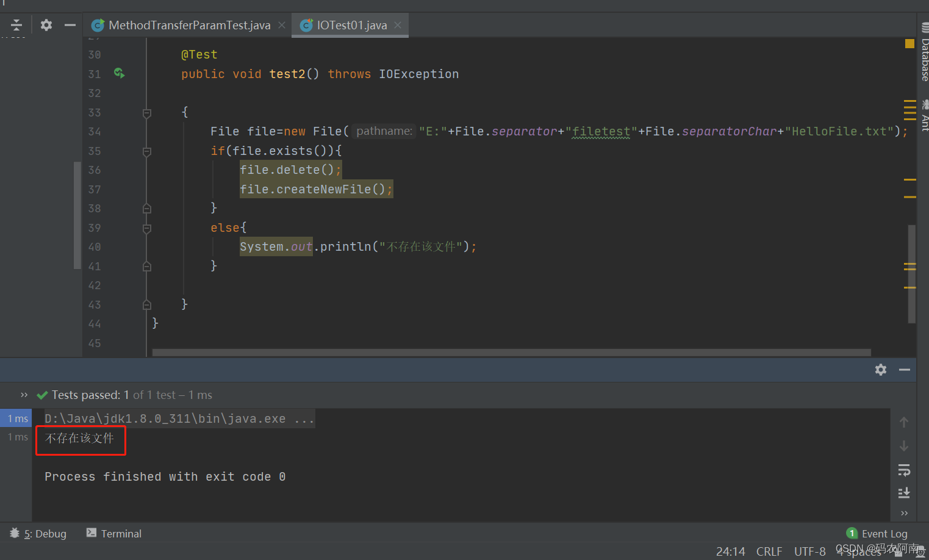The image size is (929, 560).
Task: Click the Terminal icon at the bottom
Action: (93, 533)
